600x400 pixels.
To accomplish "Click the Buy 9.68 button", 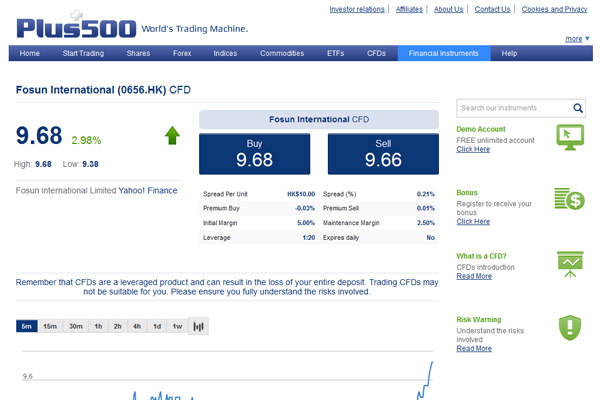I will (254, 154).
